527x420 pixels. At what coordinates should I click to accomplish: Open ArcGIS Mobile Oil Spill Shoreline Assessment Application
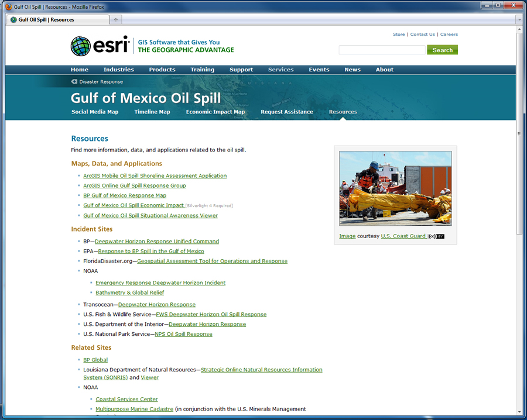tap(155, 175)
